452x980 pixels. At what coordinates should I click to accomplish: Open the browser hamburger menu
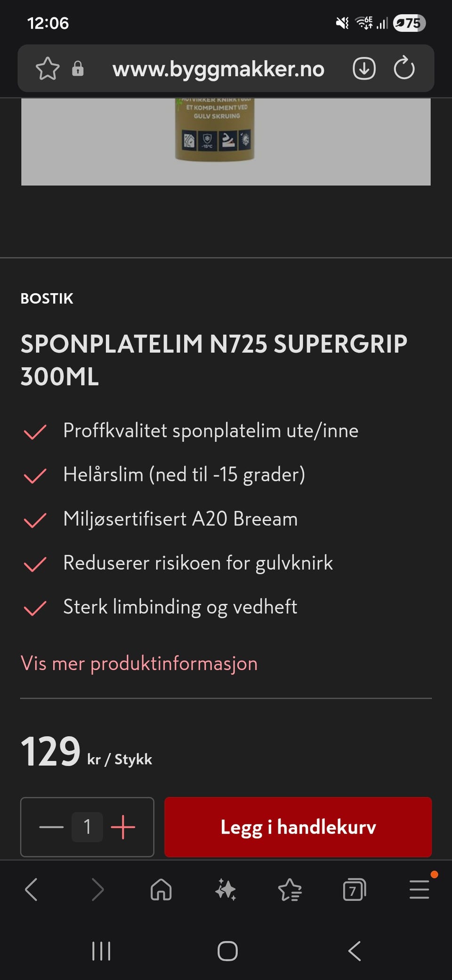pyautogui.click(x=419, y=890)
